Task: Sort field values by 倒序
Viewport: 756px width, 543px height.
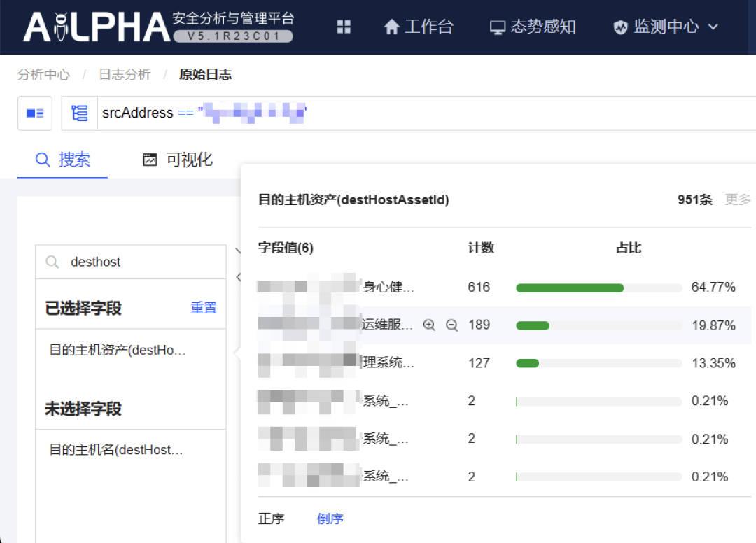Action: click(330, 519)
